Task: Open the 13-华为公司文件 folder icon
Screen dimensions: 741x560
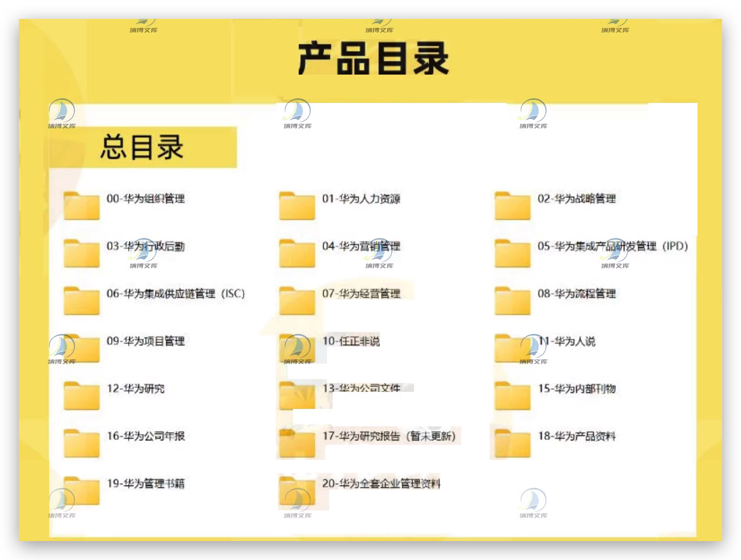Action: (297, 396)
